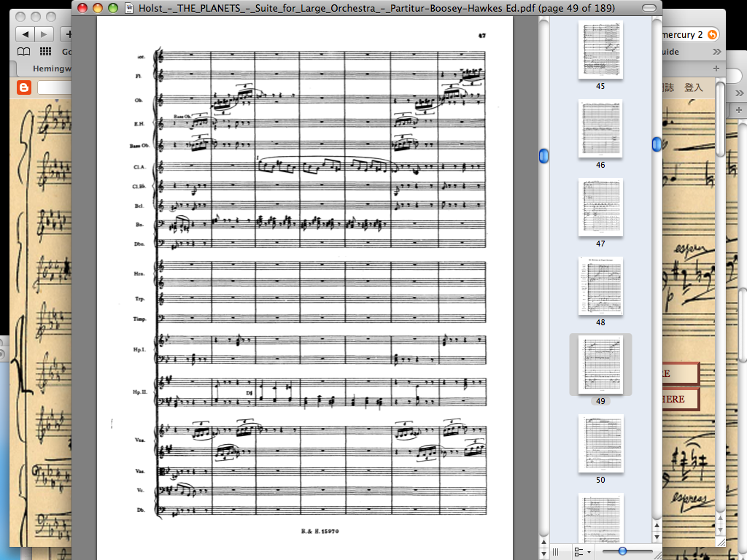The width and height of the screenshot is (747, 560).
Task: Open the sidebar view mode dropdown
Action: pos(582,552)
